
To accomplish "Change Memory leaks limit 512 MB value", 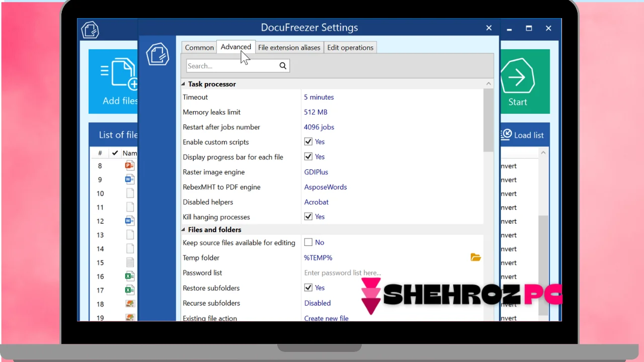I will pos(315,112).
